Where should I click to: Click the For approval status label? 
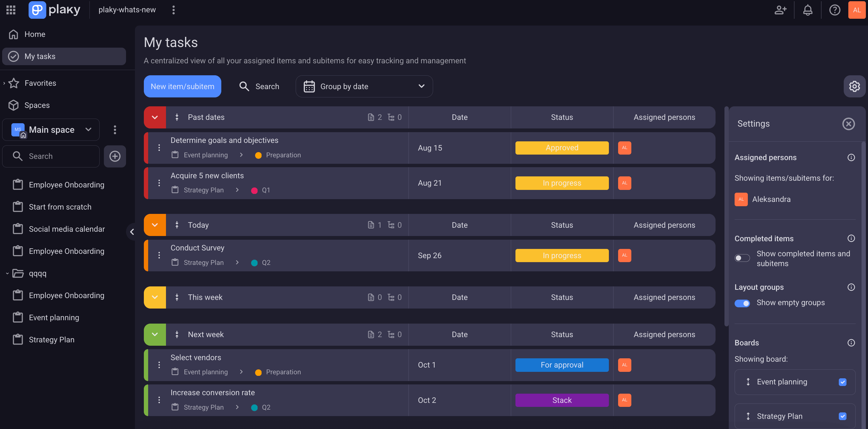[x=562, y=365]
